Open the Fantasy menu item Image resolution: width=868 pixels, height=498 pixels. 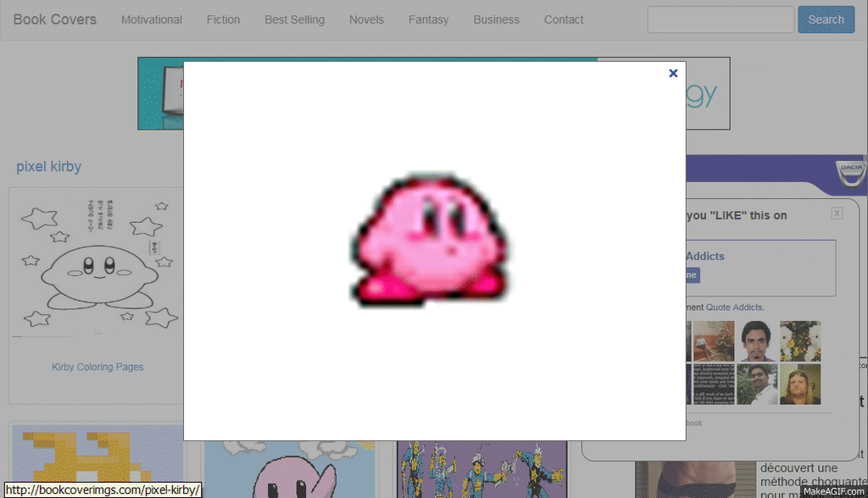(428, 19)
